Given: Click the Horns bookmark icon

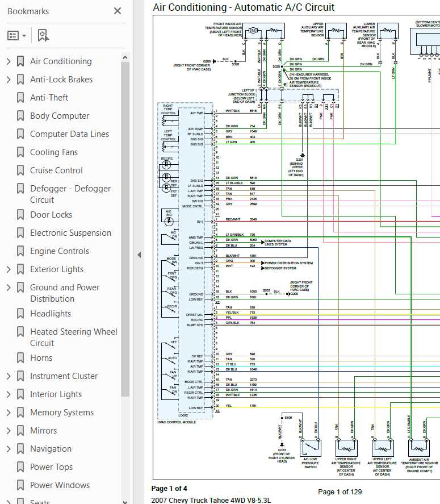Looking at the screenshot, I should point(20,358).
